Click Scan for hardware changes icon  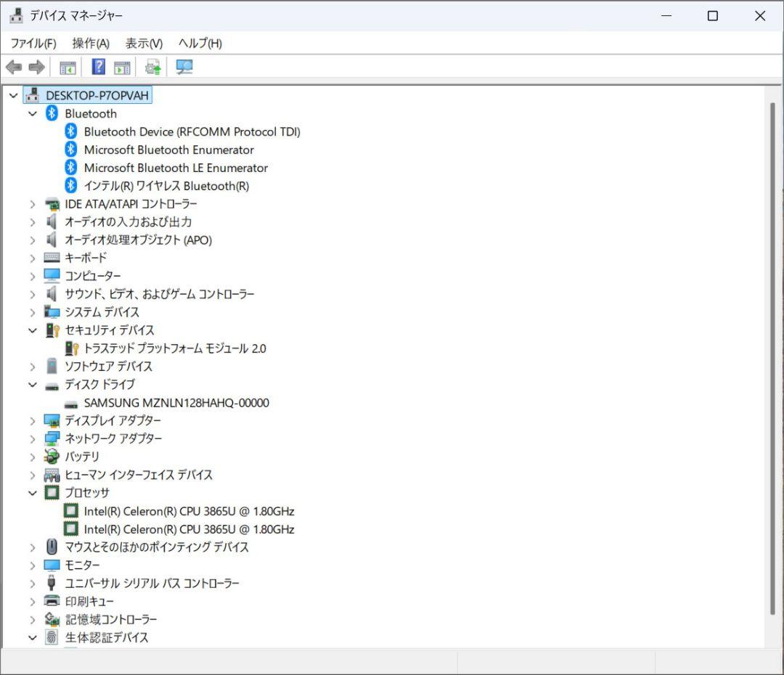pyautogui.click(x=184, y=67)
